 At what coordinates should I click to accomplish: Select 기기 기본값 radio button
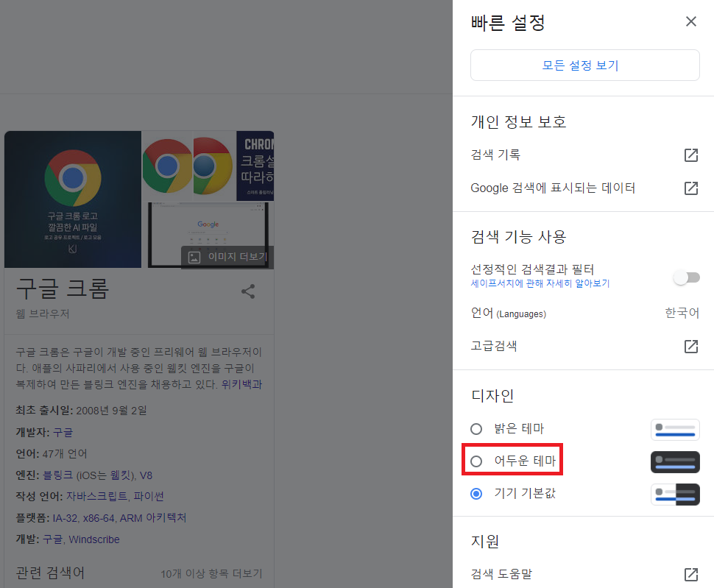(x=476, y=493)
